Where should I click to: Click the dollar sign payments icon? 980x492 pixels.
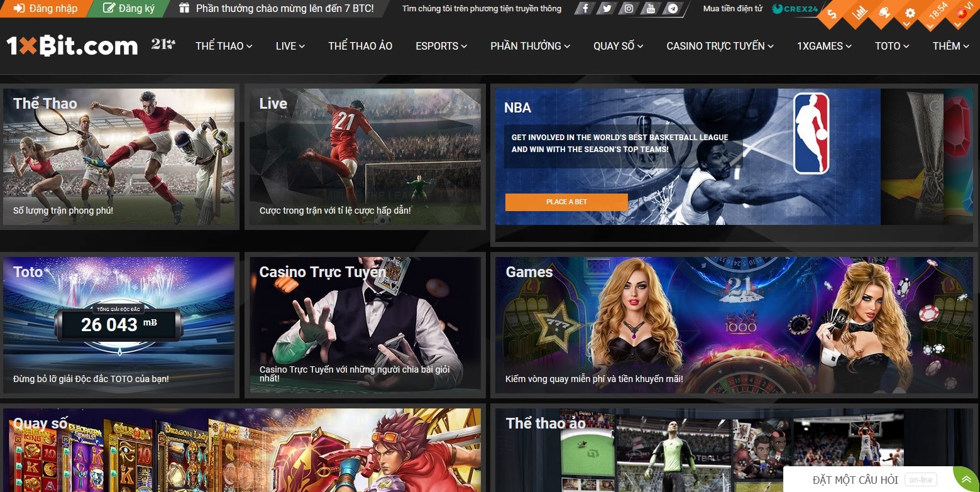click(x=832, y=14)
